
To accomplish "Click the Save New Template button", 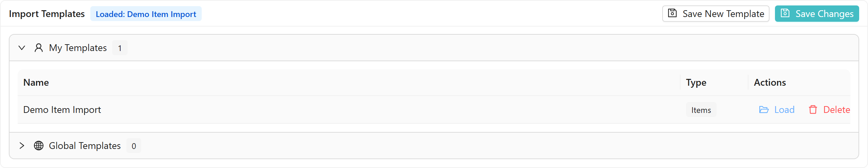I will coord(716,14).
